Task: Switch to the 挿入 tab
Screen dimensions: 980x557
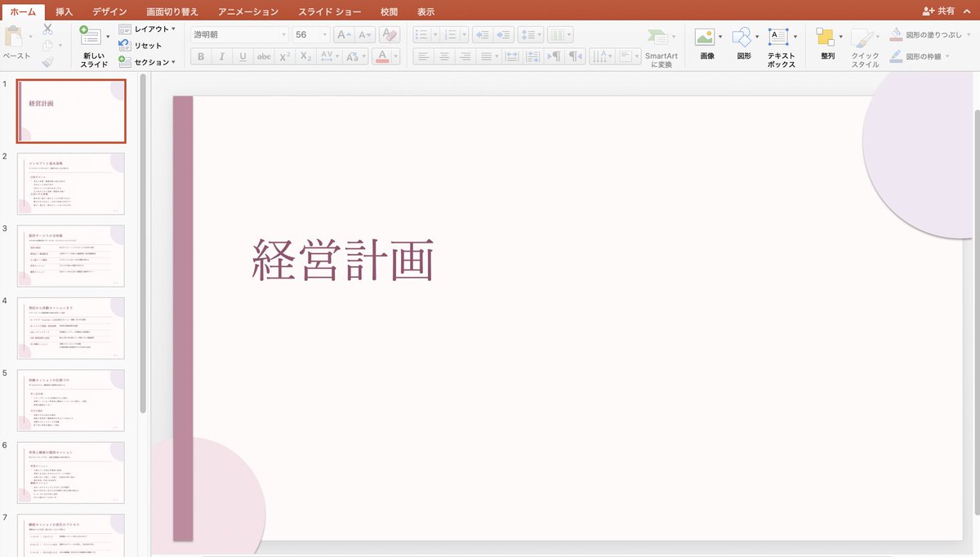Action: [65, 11]
